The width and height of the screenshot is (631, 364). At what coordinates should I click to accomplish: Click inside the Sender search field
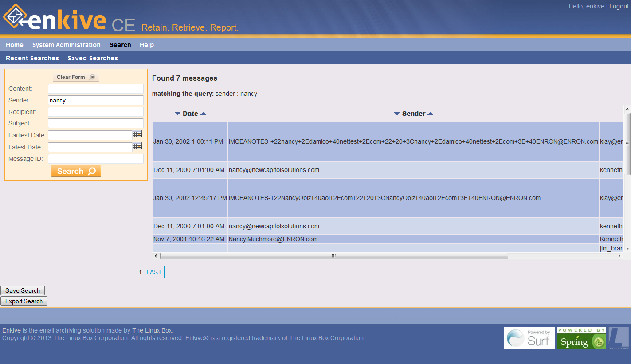[x=95, y=100]
